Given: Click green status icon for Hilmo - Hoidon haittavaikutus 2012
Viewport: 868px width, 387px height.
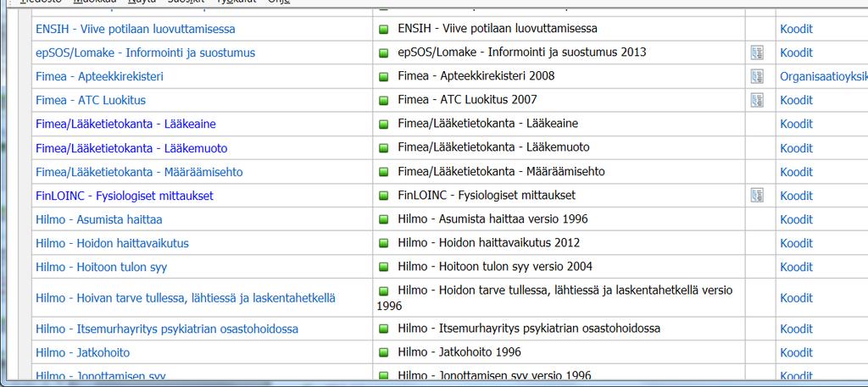Looking at the screenshot, I should [384, 243].
